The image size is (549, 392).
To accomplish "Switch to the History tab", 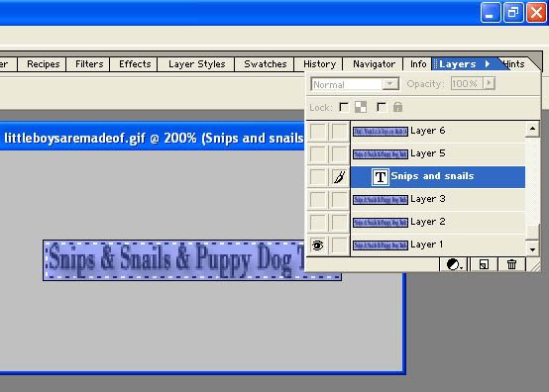I will click(319, 64).
